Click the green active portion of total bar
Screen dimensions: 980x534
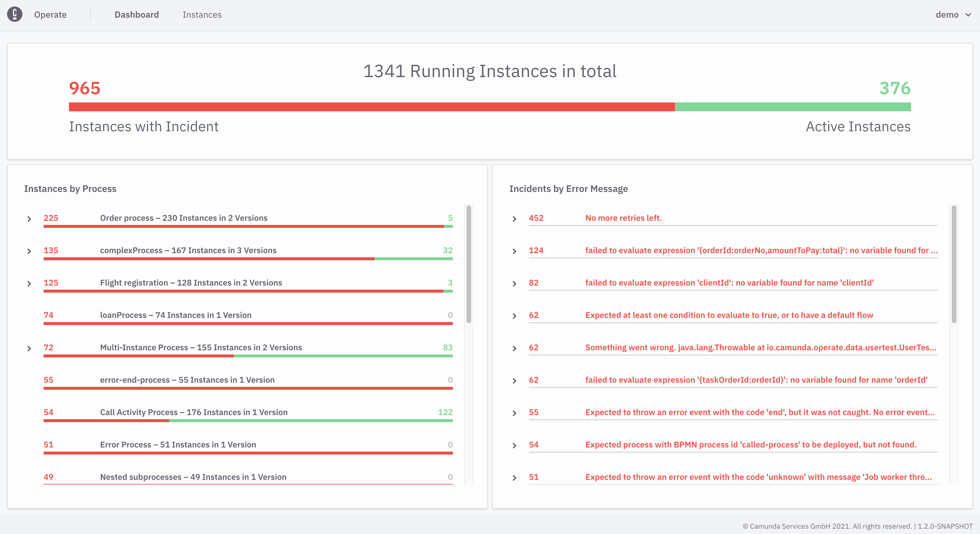[792, 107]
